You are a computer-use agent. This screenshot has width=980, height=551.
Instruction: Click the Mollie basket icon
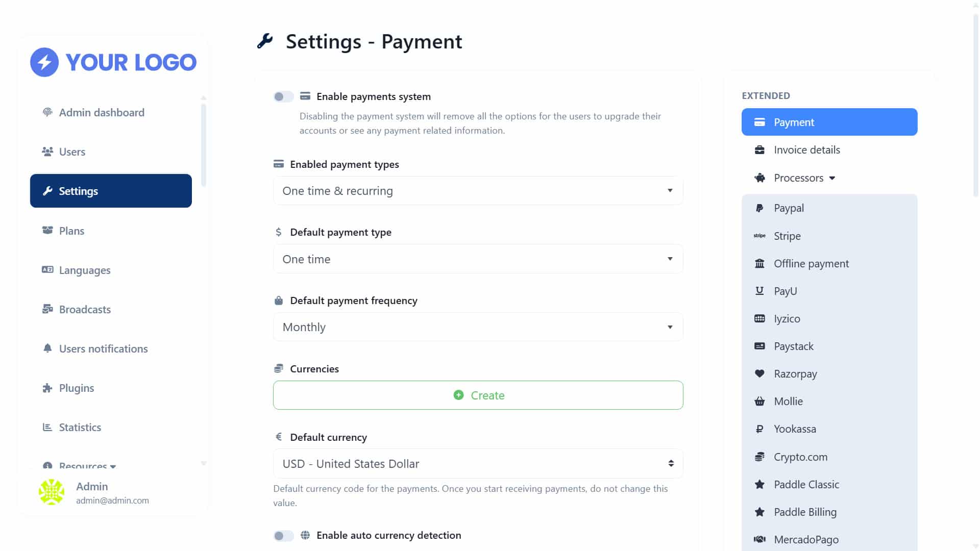pyautogui.click(x=759, y=402)
